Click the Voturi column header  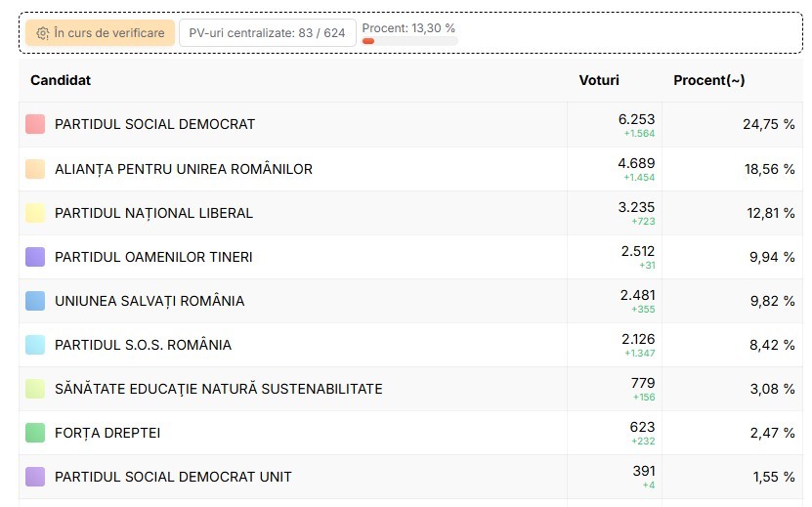(x=599, y=80)
